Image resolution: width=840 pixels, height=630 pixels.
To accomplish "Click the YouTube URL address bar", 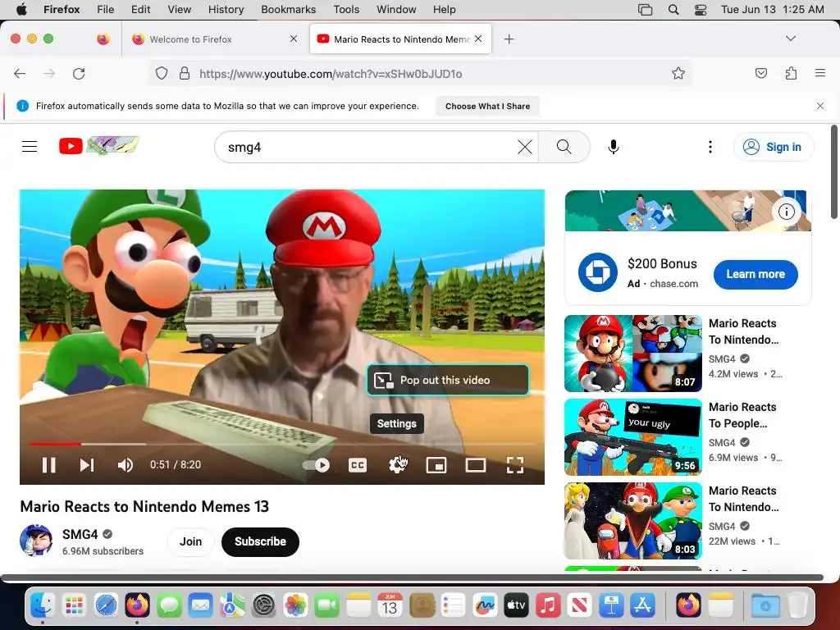I will 421,73.
